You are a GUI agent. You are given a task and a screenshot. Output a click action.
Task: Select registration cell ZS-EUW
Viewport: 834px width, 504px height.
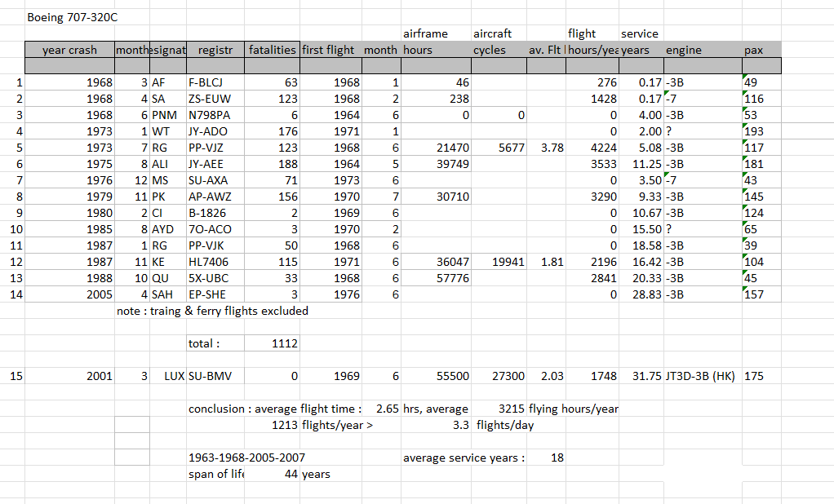pyautogui.click(x=215, y=99)
